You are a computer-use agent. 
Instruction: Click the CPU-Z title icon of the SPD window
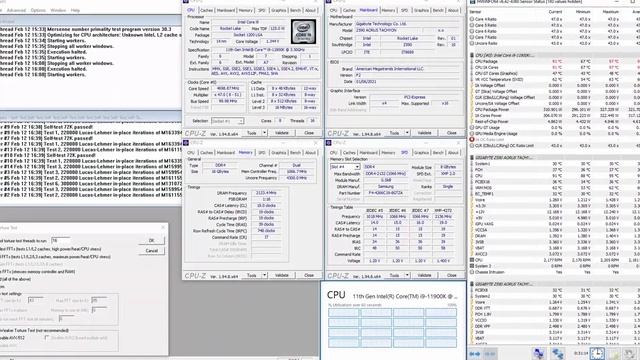[329, 142]
